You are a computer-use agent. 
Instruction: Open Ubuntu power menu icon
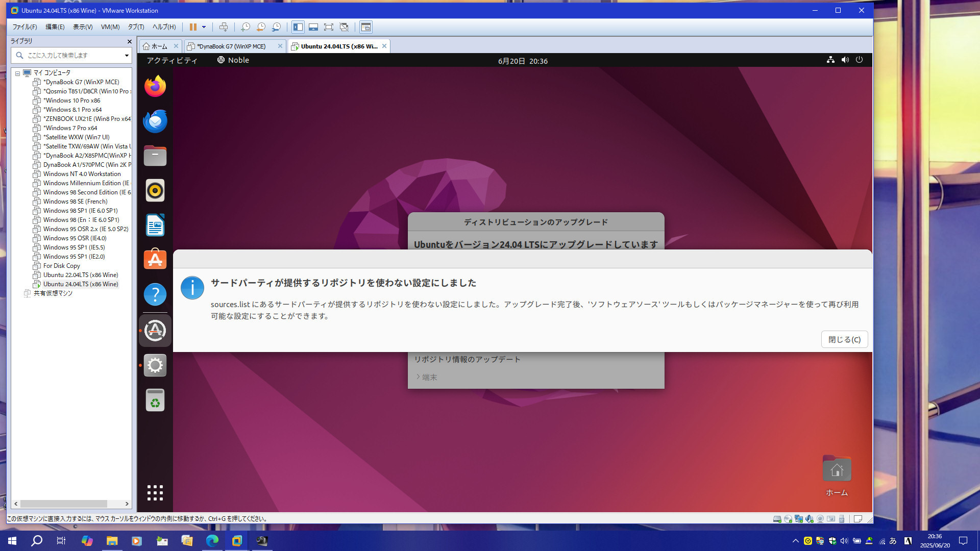[860, 60]
